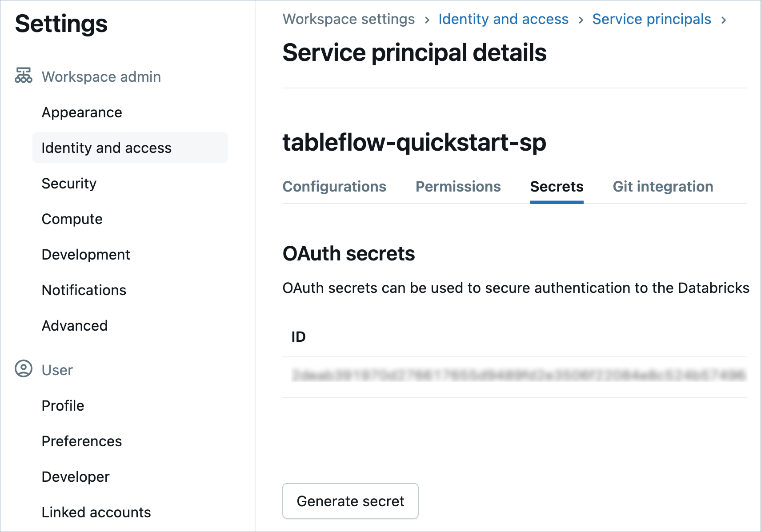Image resolution: width=761 pixels, height=532 pixels.
Task: Open Developer settings
Action: pos(76,477)
